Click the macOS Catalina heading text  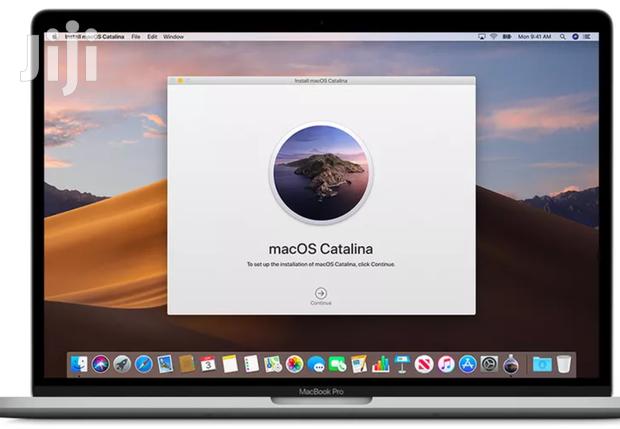pos(321,249)
